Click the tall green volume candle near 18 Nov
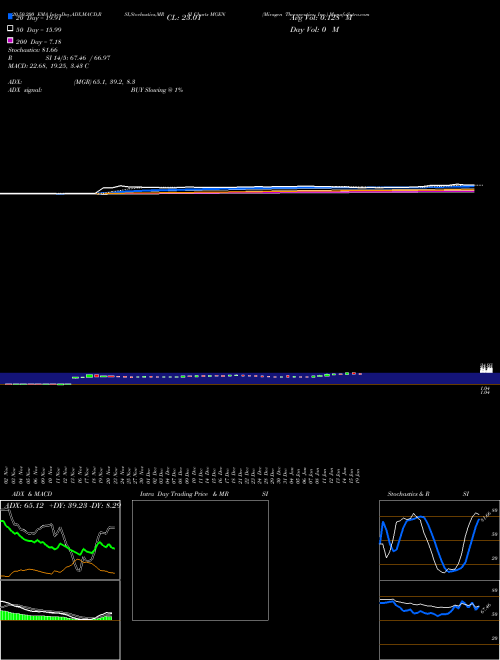This screenshot has height=660, width=500. click(x=89, y=376)
